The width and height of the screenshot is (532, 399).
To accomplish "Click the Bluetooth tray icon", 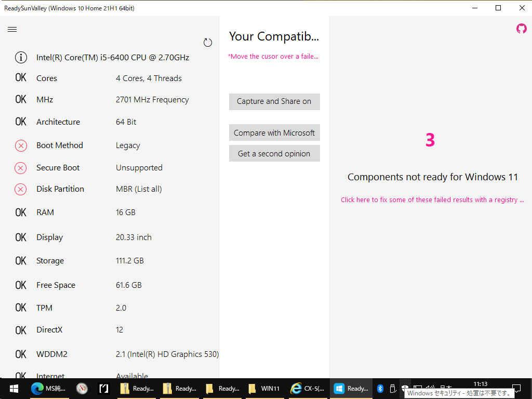I will pyautogui.click(x=380, y=388).
